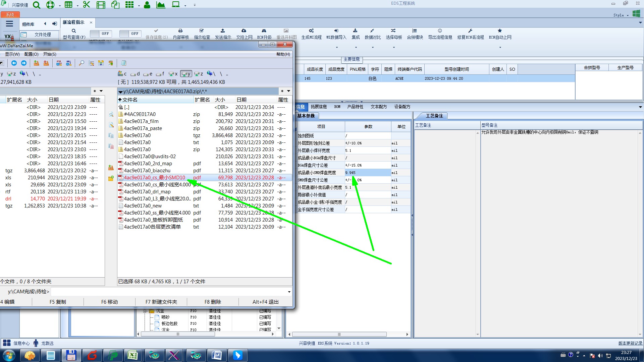Click back arrow in file manager toolbar
Screen dimensions: 644x362
[14, 63]
